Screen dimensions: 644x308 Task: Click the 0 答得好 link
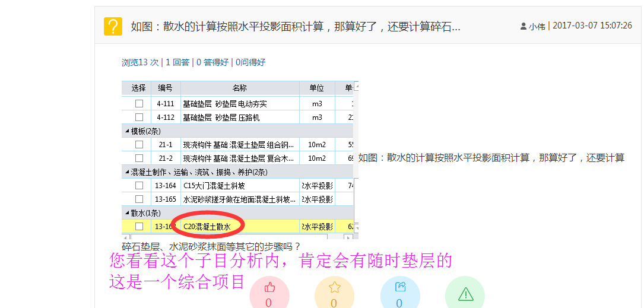coord(212,62)
